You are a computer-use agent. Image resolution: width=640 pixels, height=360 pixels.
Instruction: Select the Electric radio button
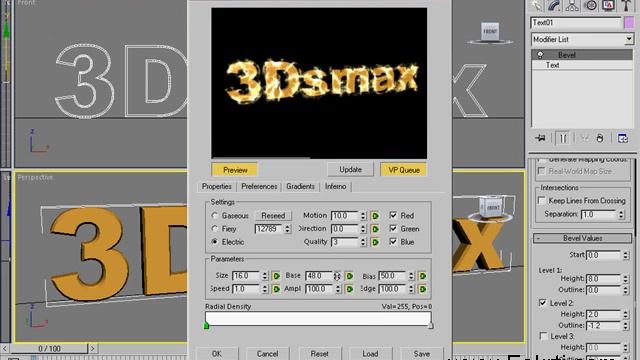coord(215,242)
